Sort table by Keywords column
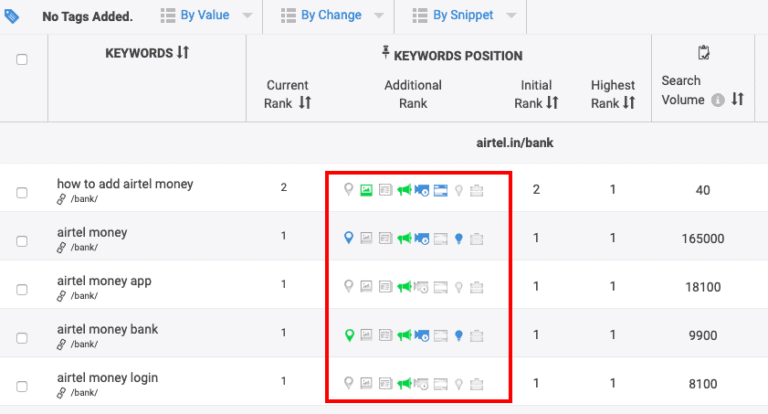Screen dimensions: 768x414 (182, 53)
